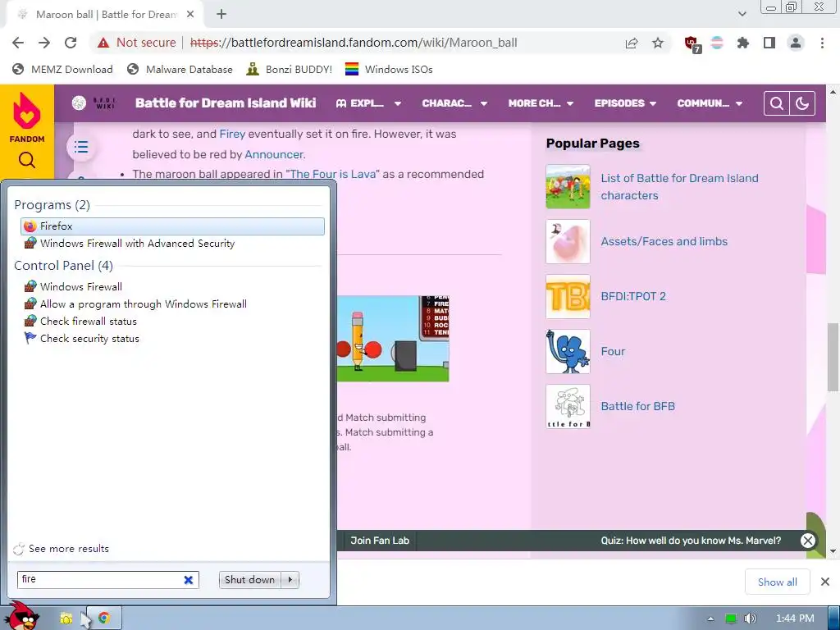840x630 pixels.
Task: Open List of Battle for Dream Island characters
Action: 679,186
